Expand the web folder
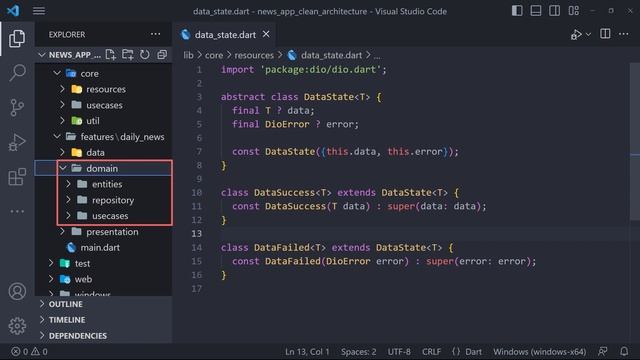This screenshot has height=360, width=640. (51, 279)
